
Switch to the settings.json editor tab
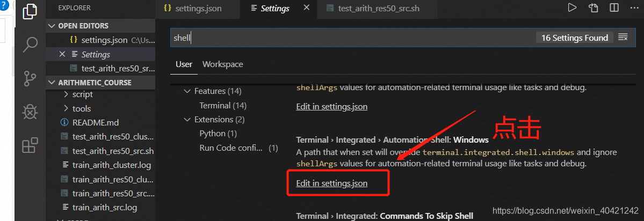coord(192,9)
